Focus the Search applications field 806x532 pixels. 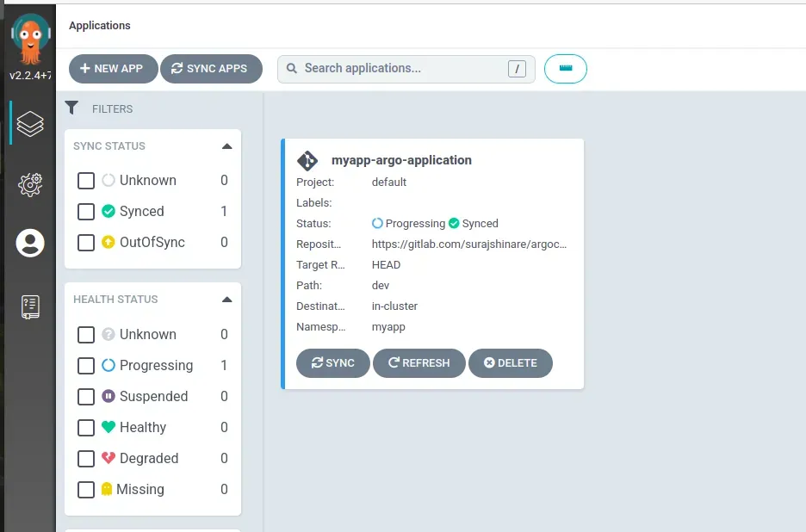coord(406,69)
